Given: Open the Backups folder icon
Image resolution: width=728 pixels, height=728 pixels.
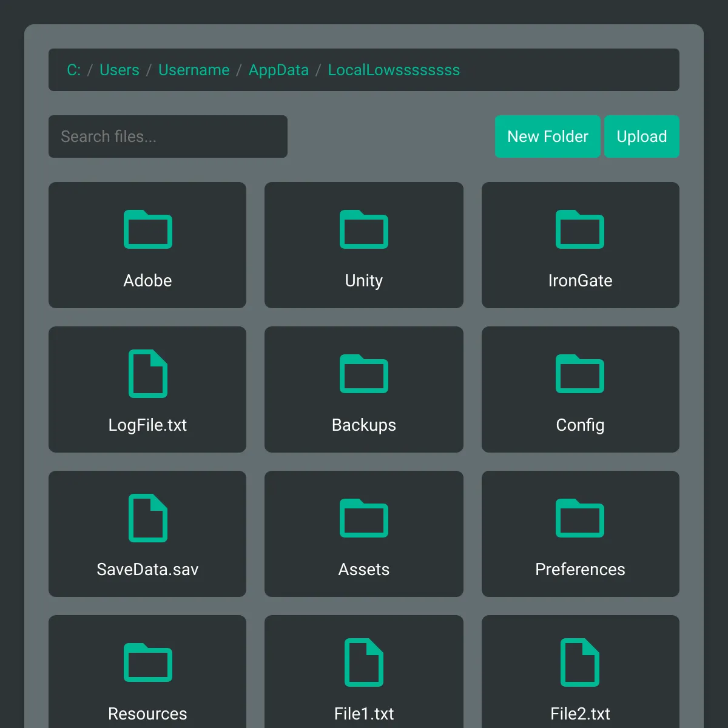Looking at the screenshot, I should click(x=364, y=374).
